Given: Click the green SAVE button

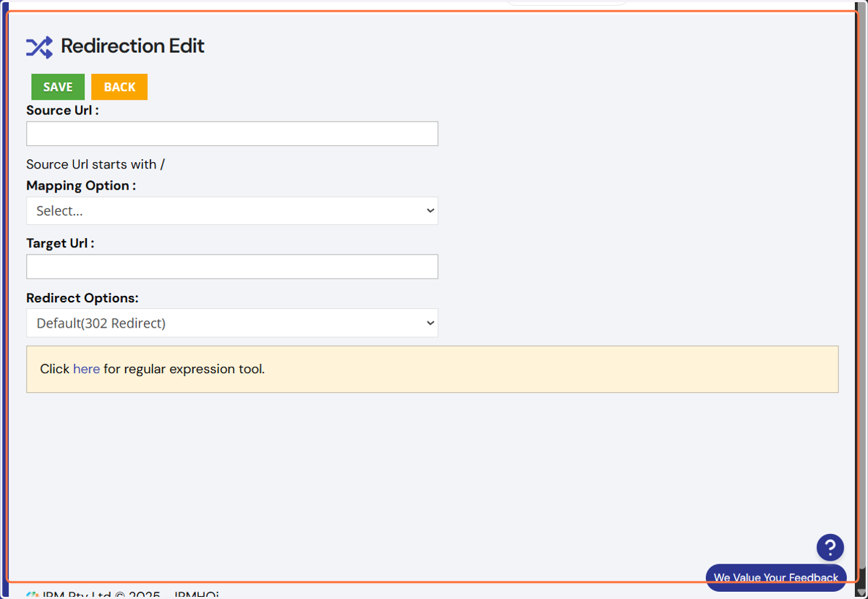Looking at the screenshot, I should point(58,87).
